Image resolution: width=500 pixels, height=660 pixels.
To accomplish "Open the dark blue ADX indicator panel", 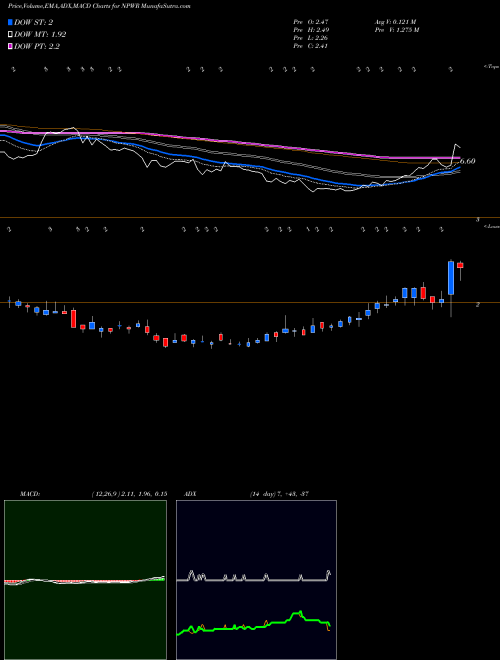I will (256, 580).
